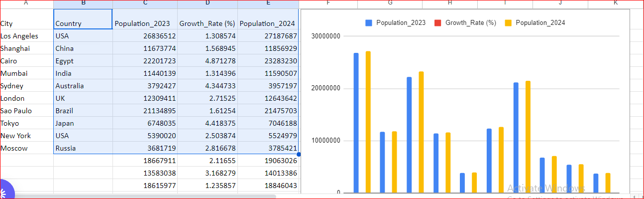The width and height of the screenshot is (644, 199).
Task: Select the Los Angeles cell
Action: coord(26,36)
